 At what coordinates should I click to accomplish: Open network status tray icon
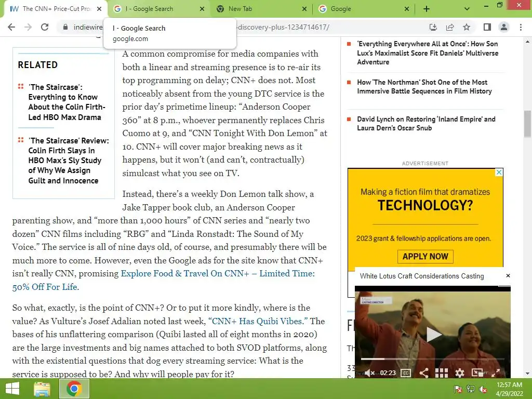471,389
